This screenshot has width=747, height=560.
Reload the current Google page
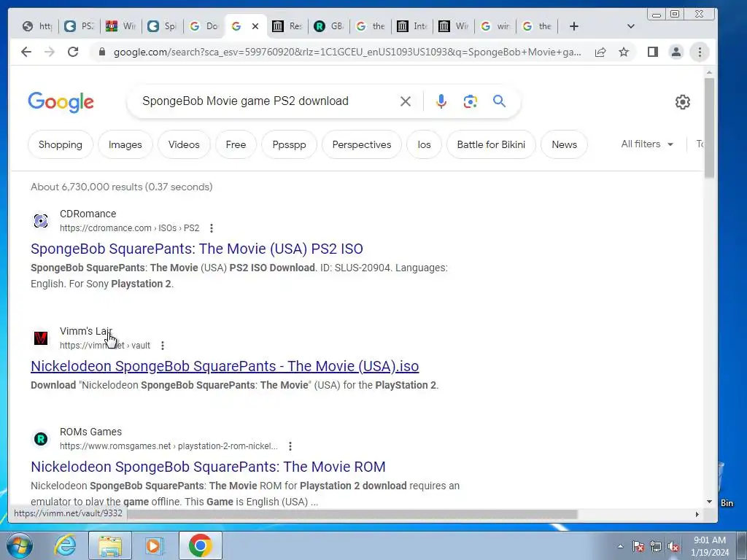tap(73, 52)
